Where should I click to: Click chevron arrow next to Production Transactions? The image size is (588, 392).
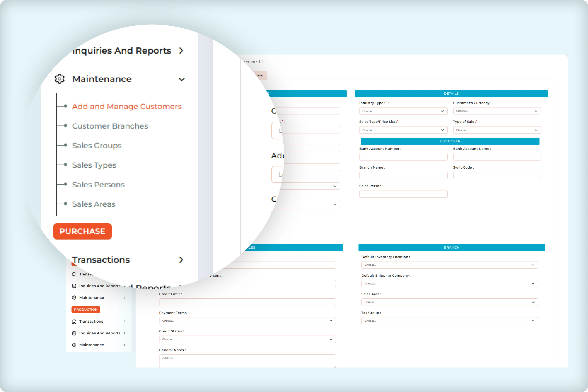pyautogui.click(x=124, y=321)
